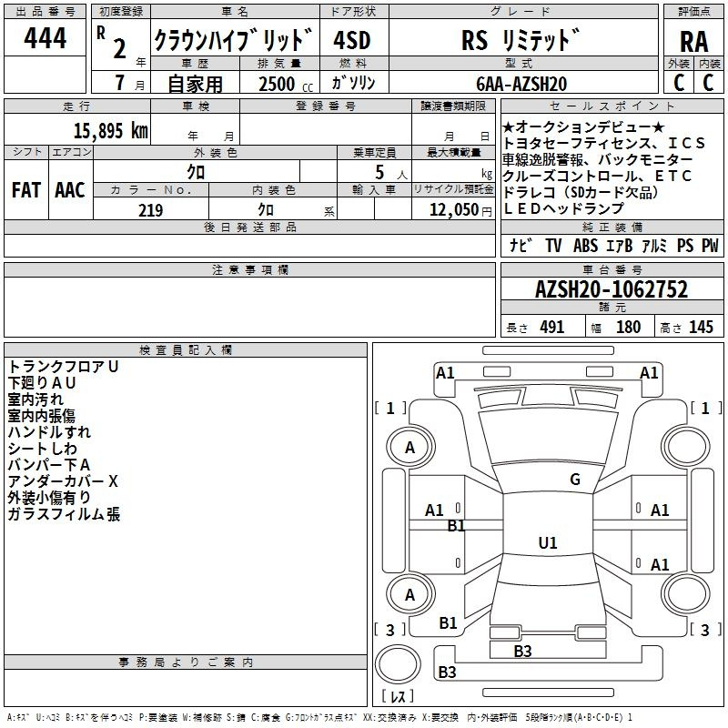Screen dimensions: 728x728
Task: Click the G mark on the windshield
Action: point(574,480)
